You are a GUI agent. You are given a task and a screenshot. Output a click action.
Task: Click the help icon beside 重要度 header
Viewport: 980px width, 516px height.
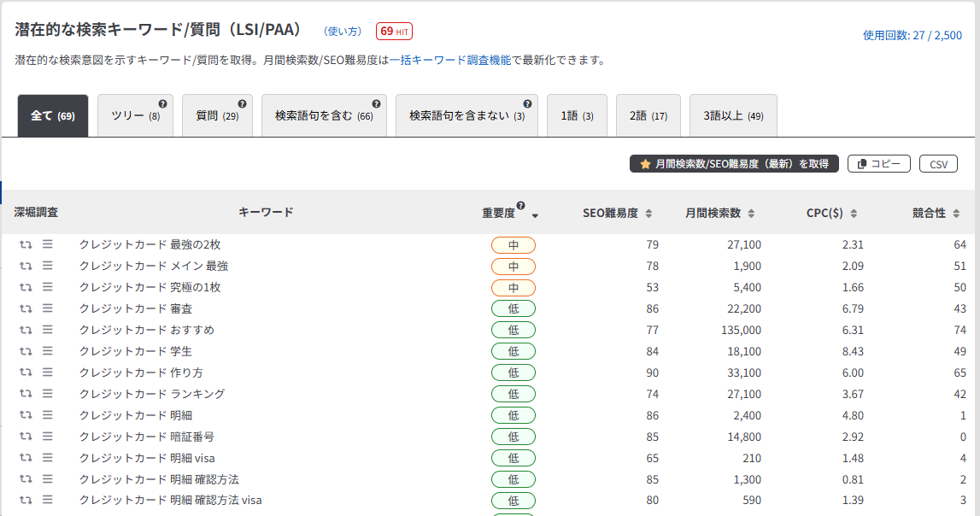coord(520,206)
